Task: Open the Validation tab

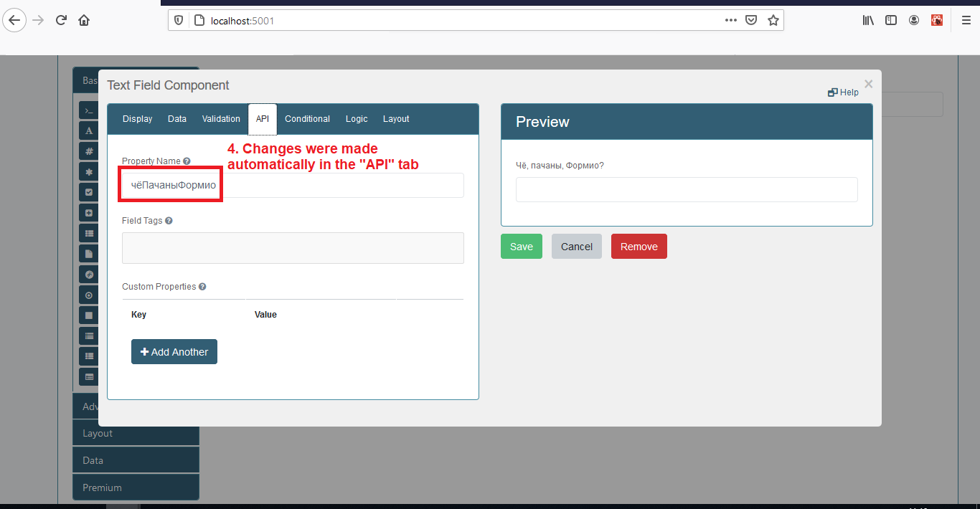Action: 220,119
